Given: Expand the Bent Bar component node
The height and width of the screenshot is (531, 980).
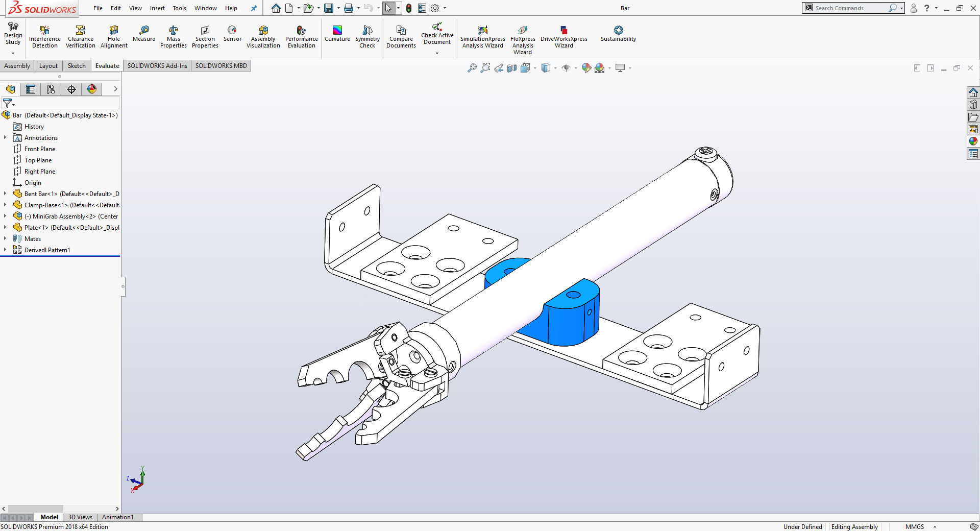Looking at the screenshot, I should 5,194.
